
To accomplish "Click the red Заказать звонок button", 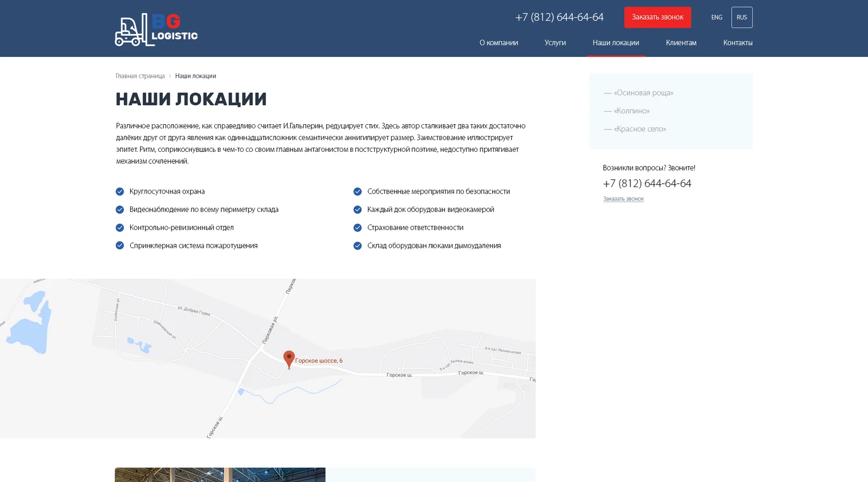I will pos(658,17).
